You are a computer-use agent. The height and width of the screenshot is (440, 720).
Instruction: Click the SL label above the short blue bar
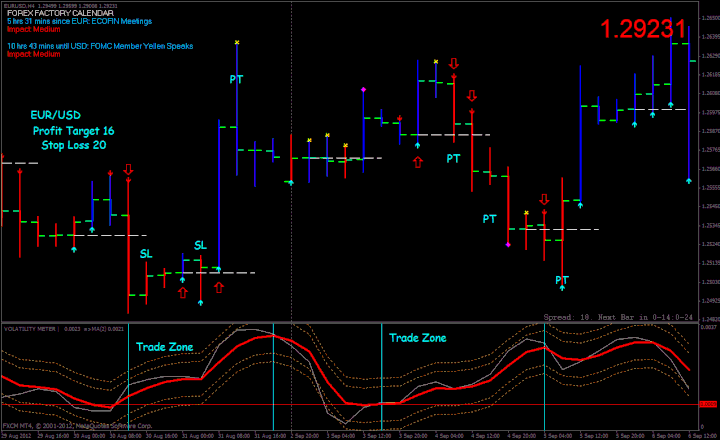[x=200, y=245]
